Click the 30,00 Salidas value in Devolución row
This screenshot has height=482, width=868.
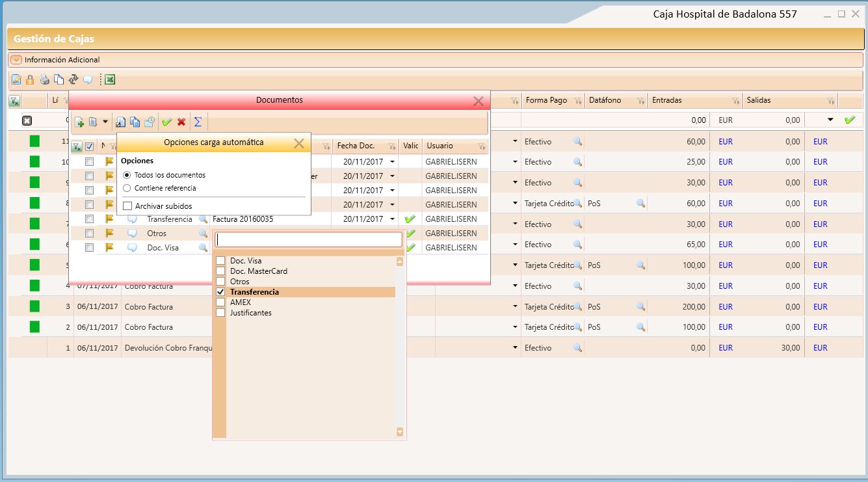click(791, 348)
